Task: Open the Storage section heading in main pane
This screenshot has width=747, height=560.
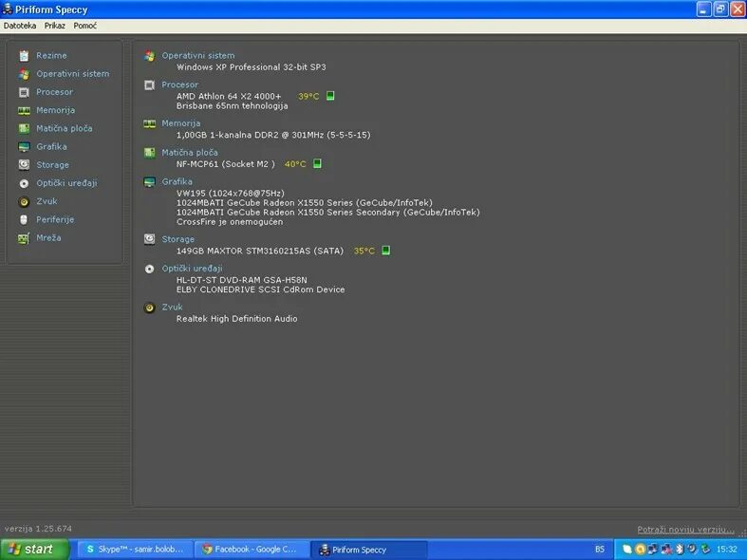Action: pos(177,239)
